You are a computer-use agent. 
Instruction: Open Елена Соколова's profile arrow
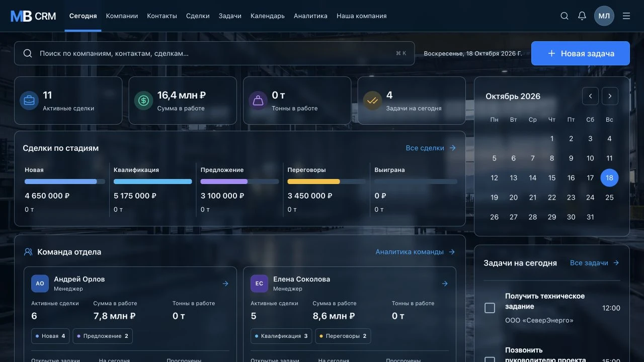tap(445, 284)
